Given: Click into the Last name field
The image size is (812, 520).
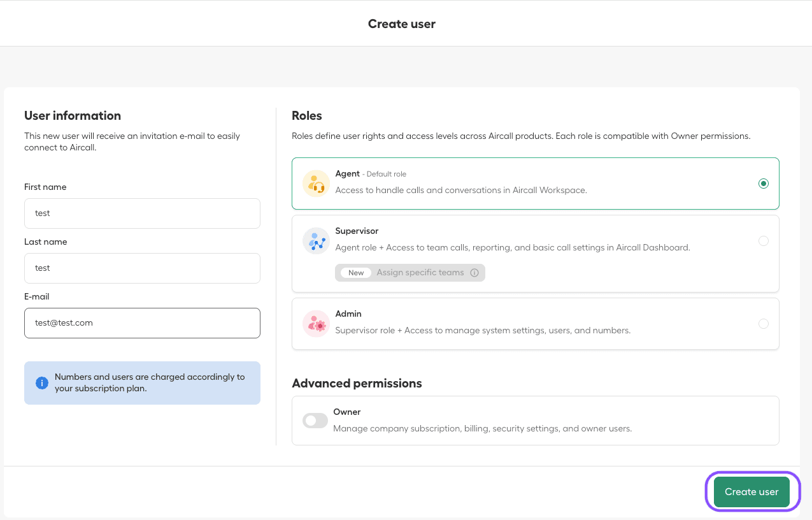Looking at the screenshot, I should (x=142, y=268).
